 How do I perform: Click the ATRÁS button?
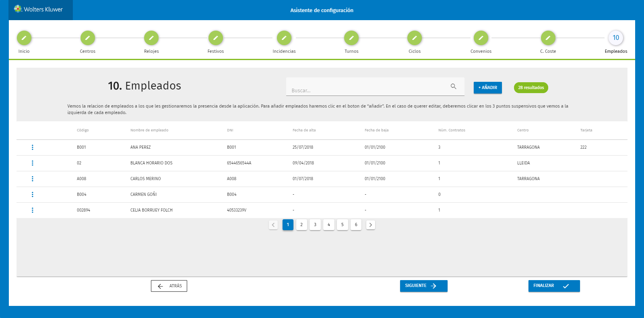tap(169, 286)
